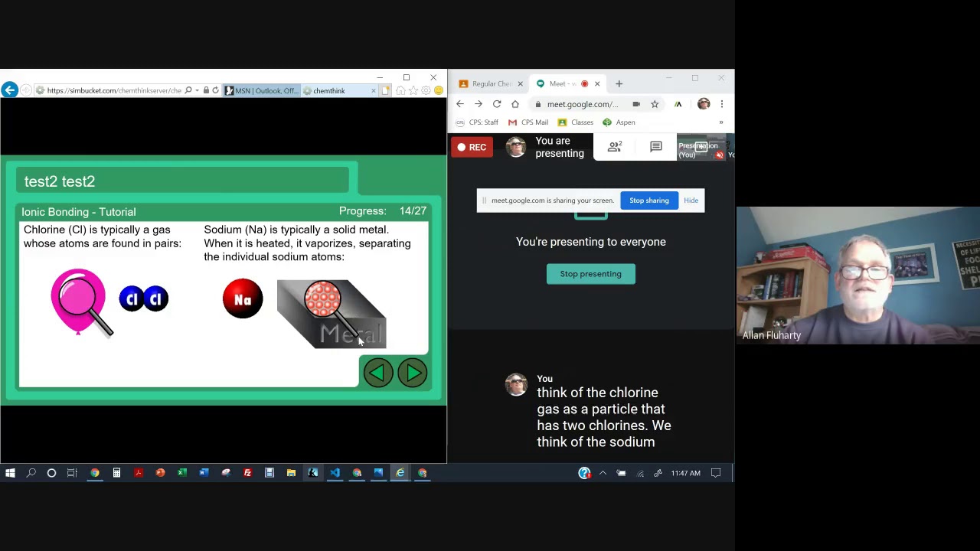980x551 pixels.
Task: Hide the screen sharing notification bar
Action: 691,201
